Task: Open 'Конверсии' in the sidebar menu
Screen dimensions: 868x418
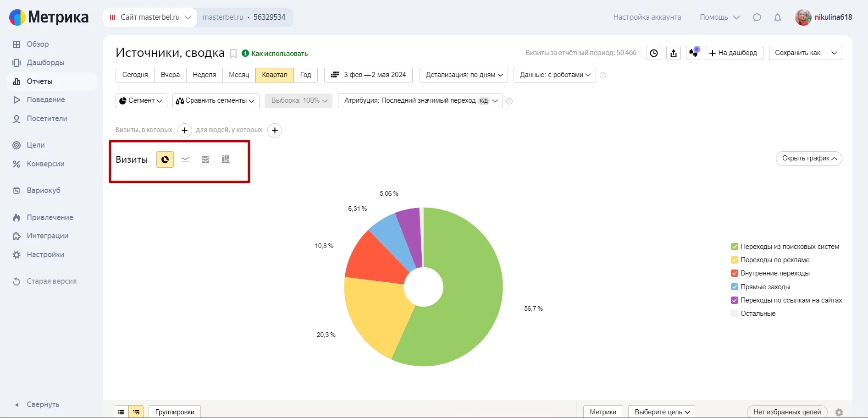Action: click(45, 164)
